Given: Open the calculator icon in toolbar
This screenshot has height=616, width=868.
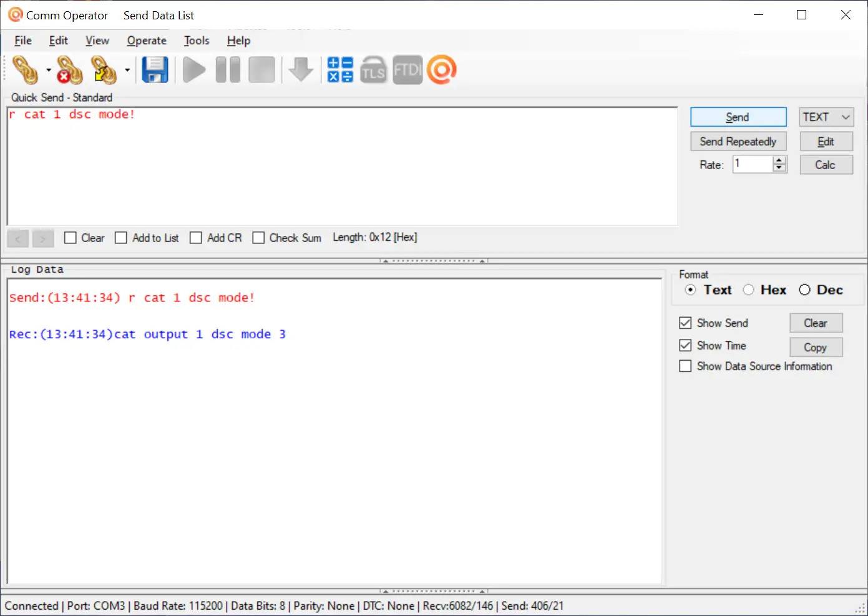Looking at the screenshot, I should (x=340, y=70).
